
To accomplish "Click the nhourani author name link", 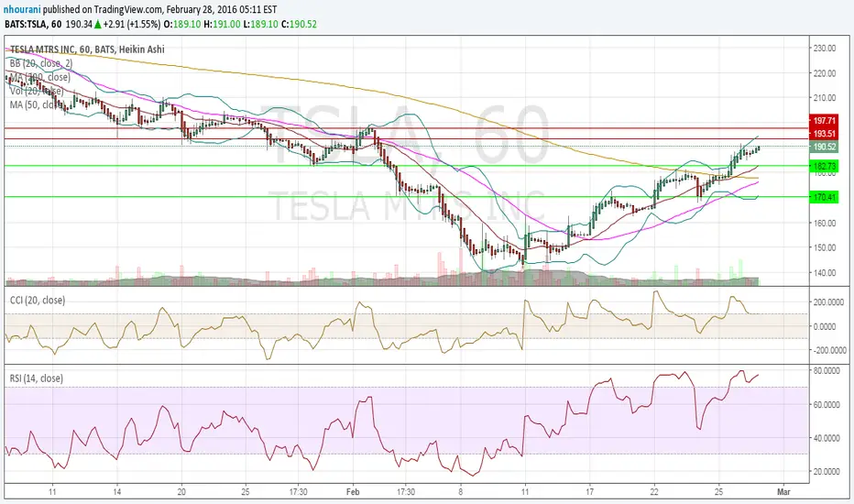I will pos(22,10).
